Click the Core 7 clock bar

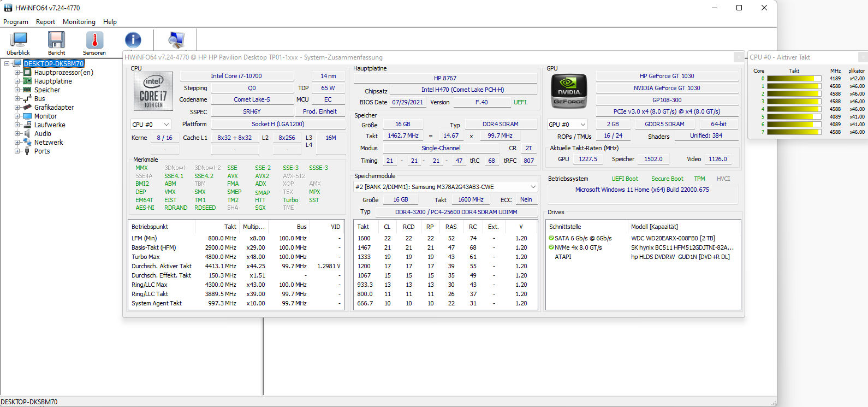click(794, 132)
